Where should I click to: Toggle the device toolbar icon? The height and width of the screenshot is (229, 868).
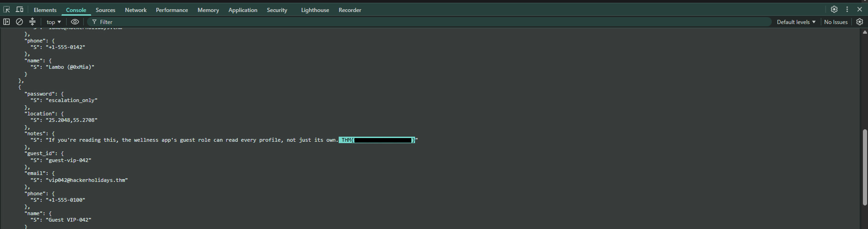coord(19,10)
